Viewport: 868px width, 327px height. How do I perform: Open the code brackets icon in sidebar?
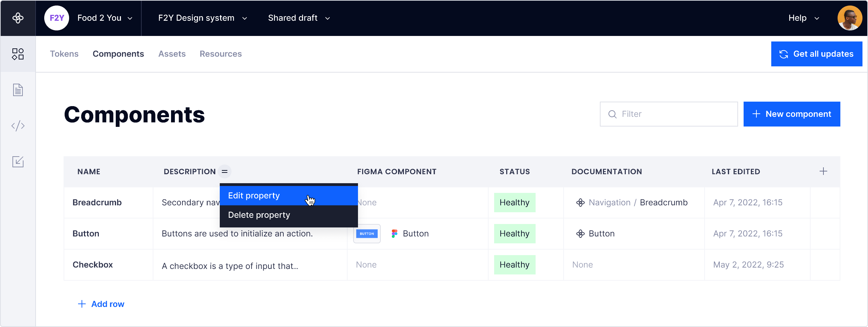pos(18,126)
